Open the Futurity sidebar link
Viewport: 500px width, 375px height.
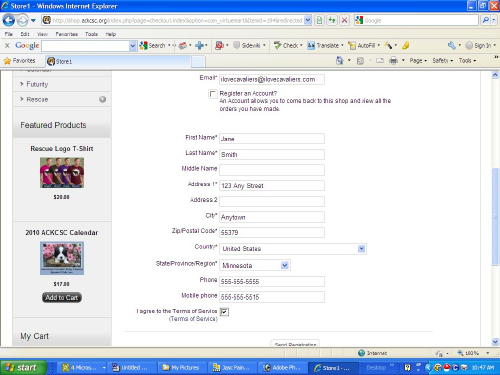click(37, 84)
